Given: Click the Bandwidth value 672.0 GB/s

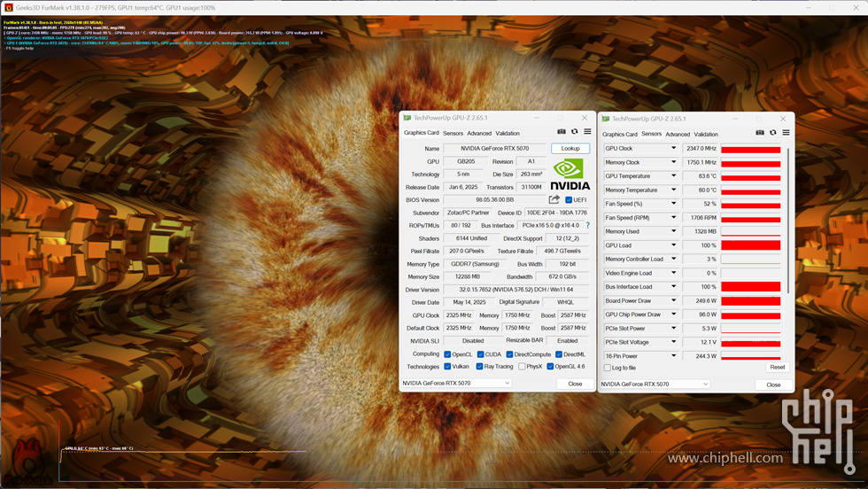Looking at the screenshot, I should [x=562, y=277].
